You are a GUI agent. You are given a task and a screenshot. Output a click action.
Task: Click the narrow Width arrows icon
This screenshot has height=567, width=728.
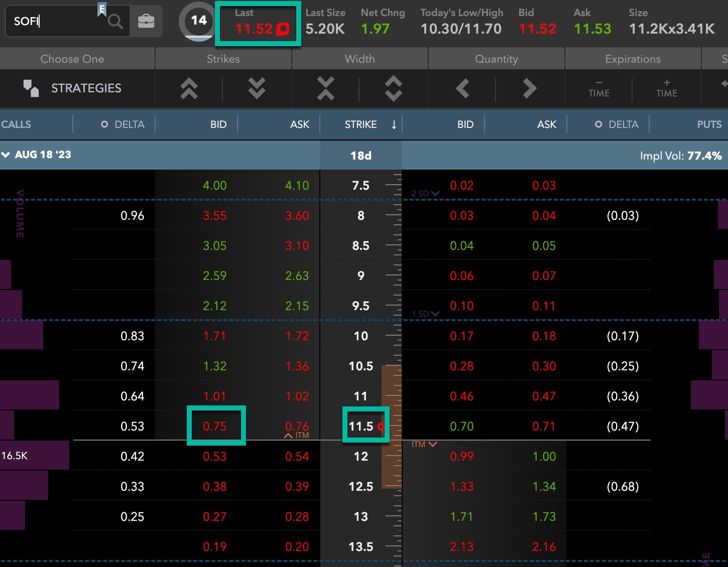coord(325,88)
